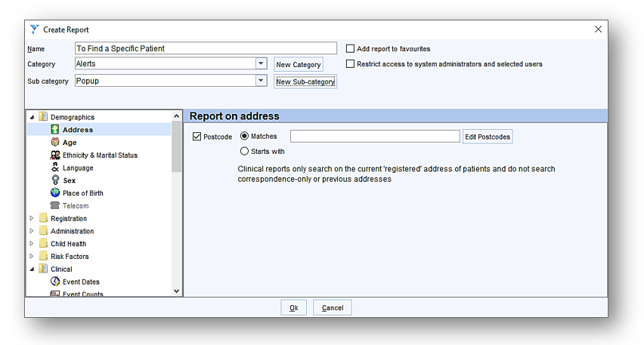Select Address in the tree

78,130
